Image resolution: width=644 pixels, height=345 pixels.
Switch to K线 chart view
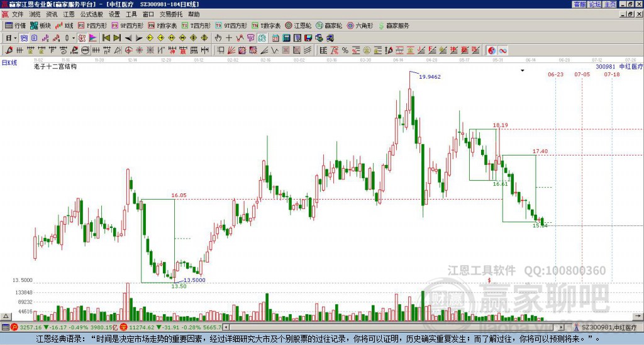point(65,26)
